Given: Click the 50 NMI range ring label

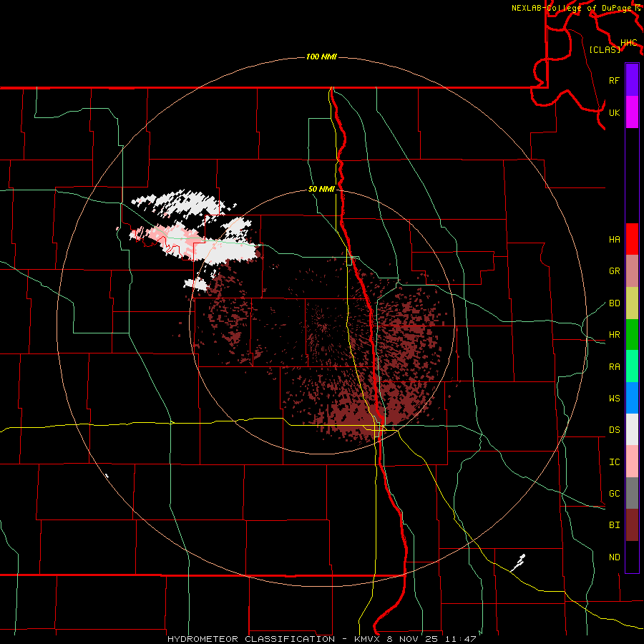Looking at the screenshot, I should (321, 189).
